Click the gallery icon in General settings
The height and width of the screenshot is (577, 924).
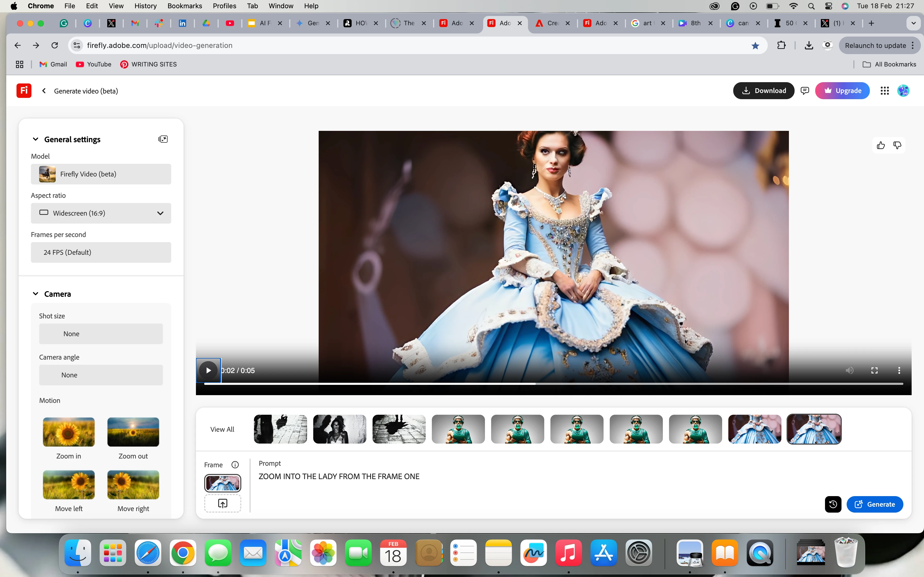163,139
